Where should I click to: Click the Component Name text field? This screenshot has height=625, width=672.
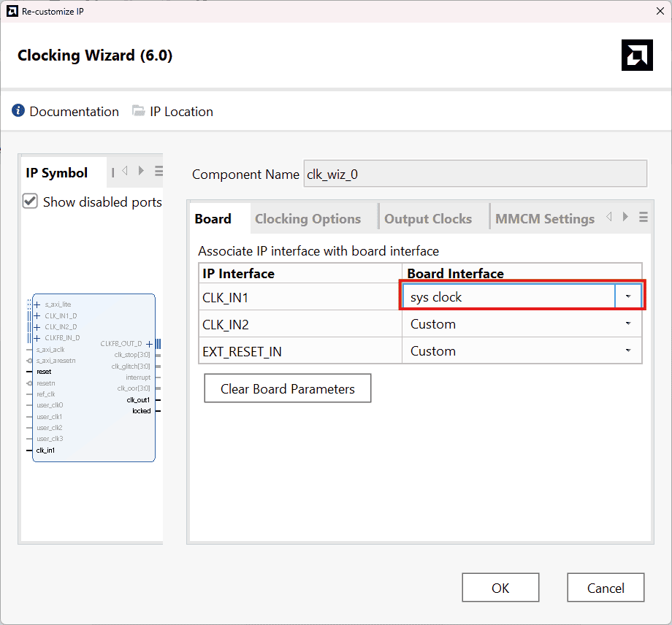click(475, 175)
